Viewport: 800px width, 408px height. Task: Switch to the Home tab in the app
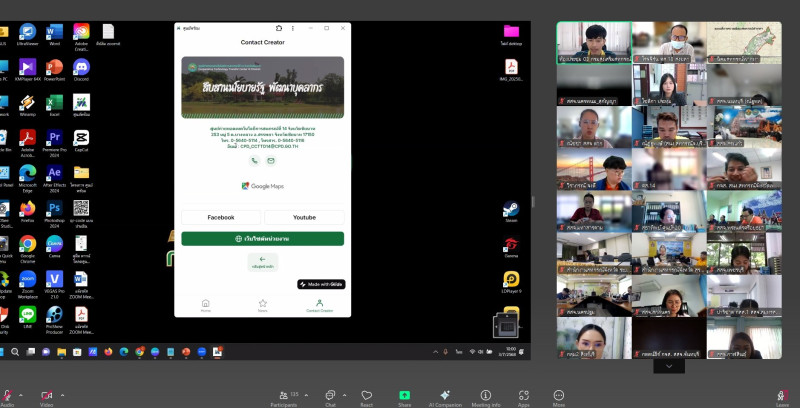tap(205, 305)
